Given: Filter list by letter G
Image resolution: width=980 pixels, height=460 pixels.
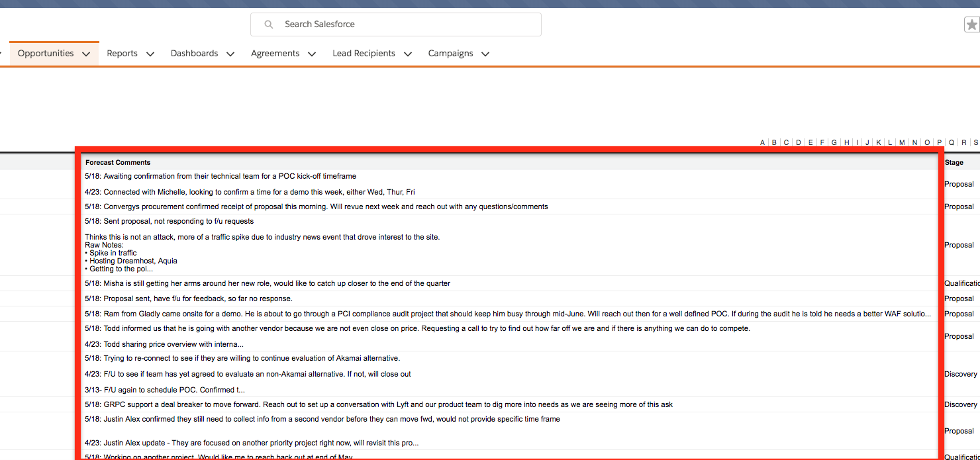Looking at the screenshot, I should coord(834,143).
